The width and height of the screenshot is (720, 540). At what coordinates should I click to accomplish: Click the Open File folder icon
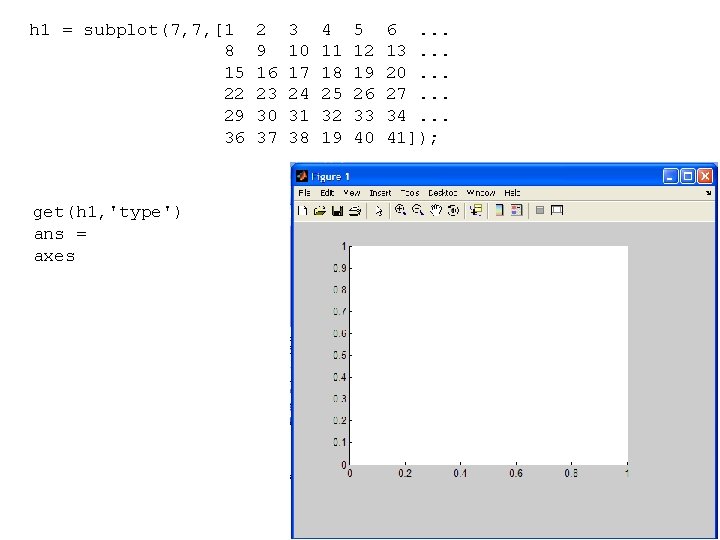click(320, 211)
